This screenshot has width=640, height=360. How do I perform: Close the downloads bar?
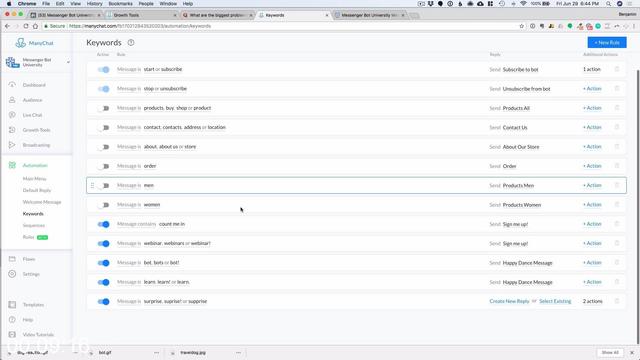(x=632, y=353)
